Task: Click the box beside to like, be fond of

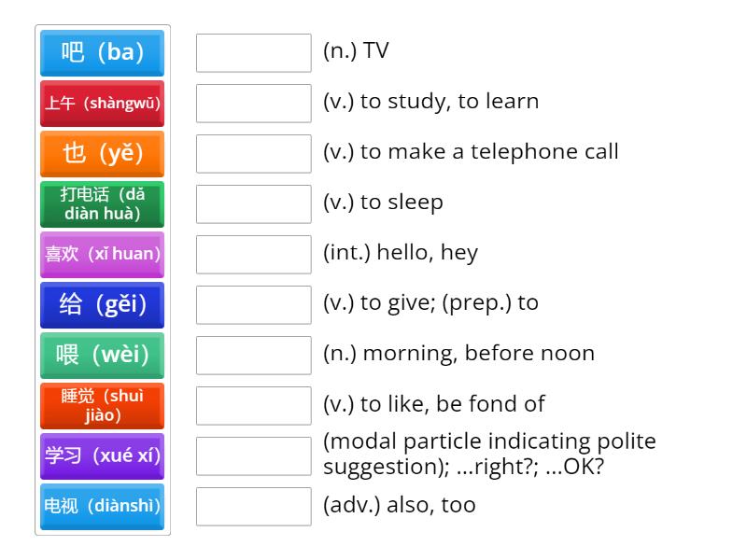Action: [x=253, y=405]
